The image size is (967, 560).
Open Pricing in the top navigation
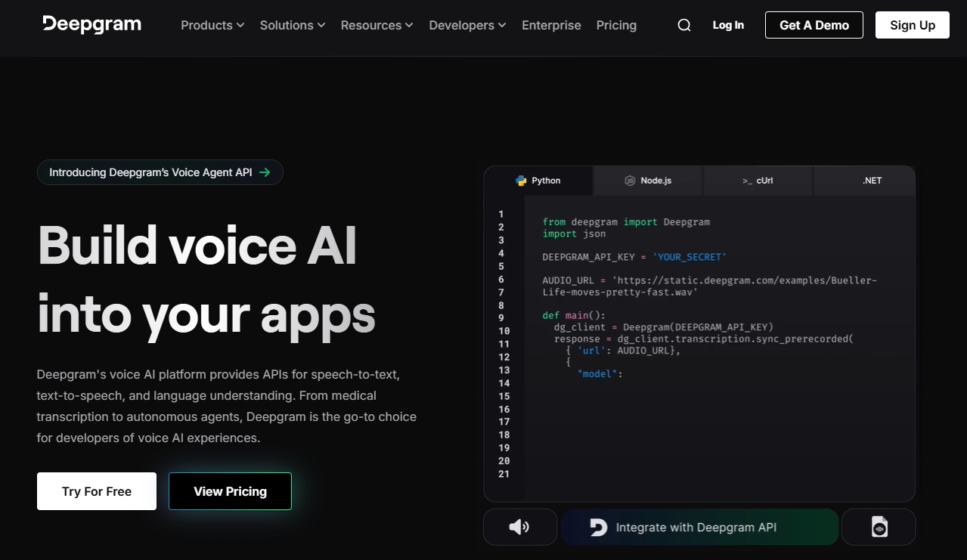[616, 25]
